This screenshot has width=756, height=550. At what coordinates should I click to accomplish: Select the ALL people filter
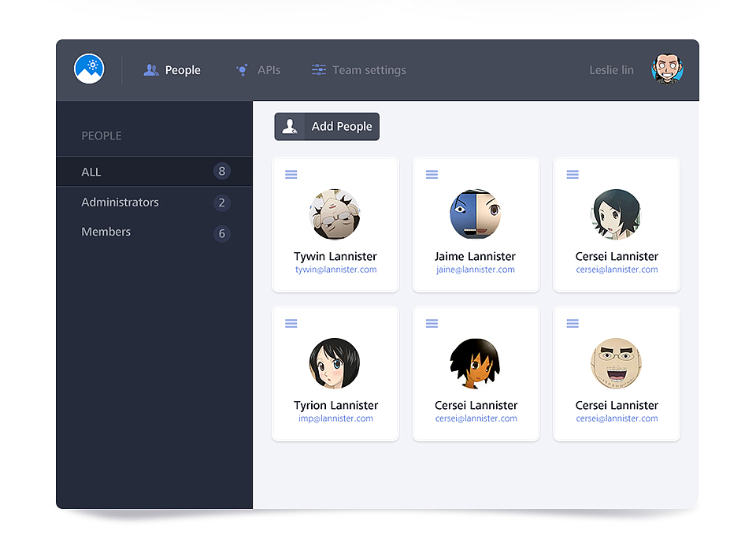pos(154,172)
